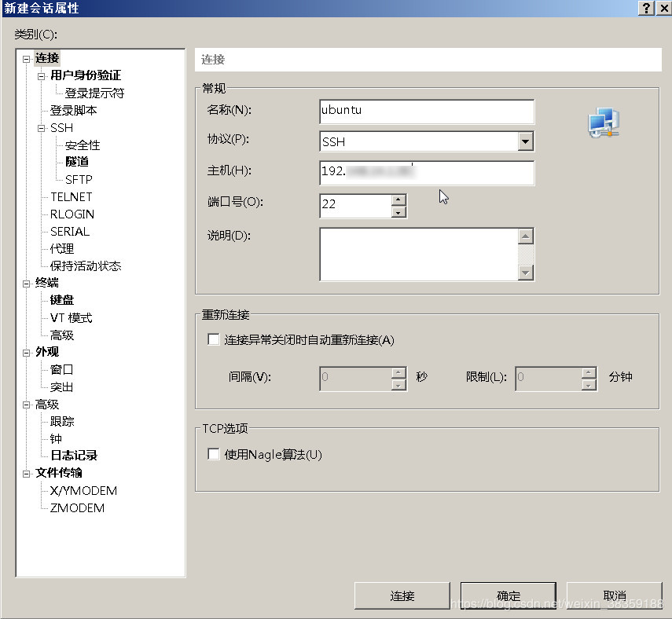Select 外观 appearance in the tree
Screen dimensions: 672x619
coord(47,352)
